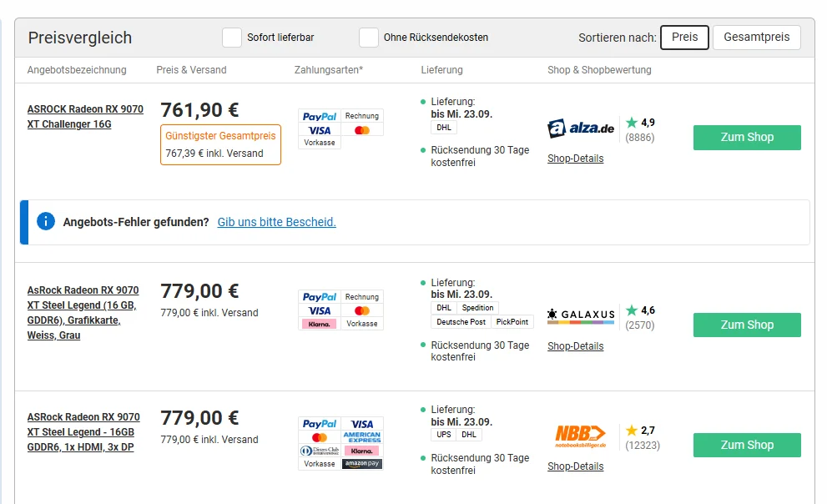
Task: Go to Galaxus shop via Zum Shop
Action: [x=747, y=325]
